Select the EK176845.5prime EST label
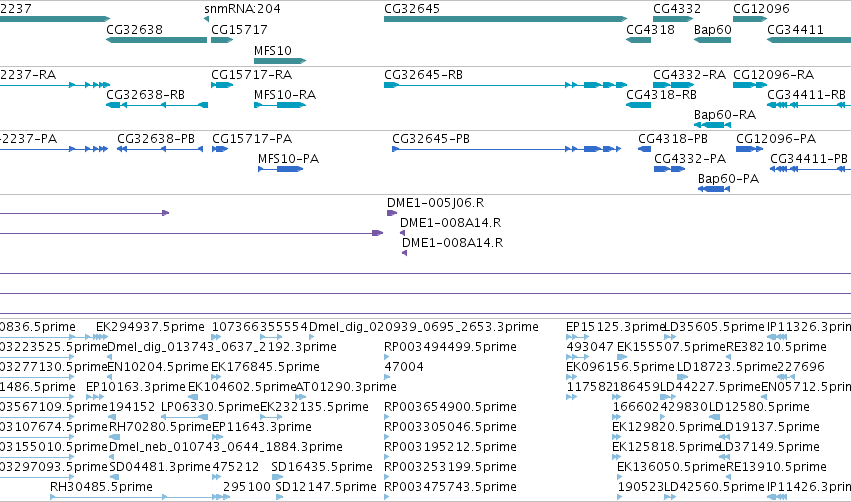The height and width of the screenshot is (502, 851). pyautogui.click(x=265, y=366)
